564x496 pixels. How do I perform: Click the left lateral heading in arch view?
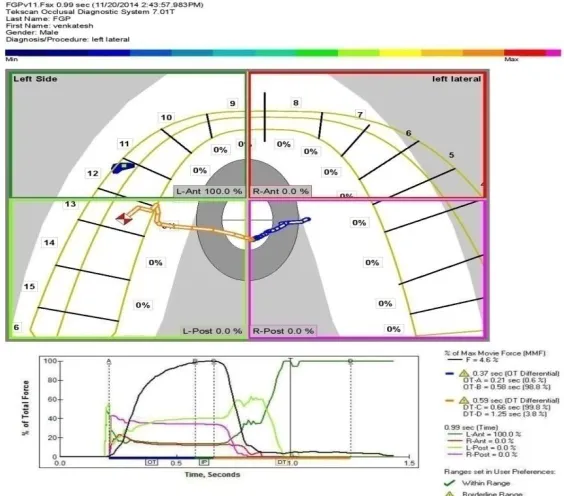point(456,79)
